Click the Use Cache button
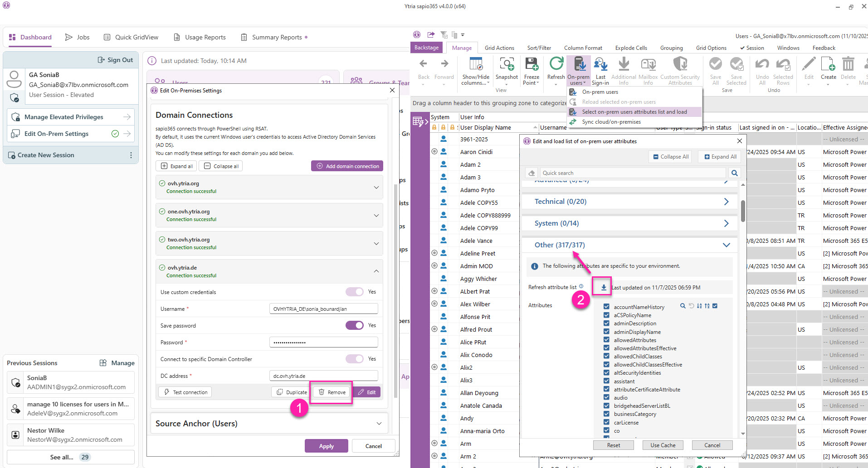The height and width of the screenshot is (468, 868). pos(663,445)
